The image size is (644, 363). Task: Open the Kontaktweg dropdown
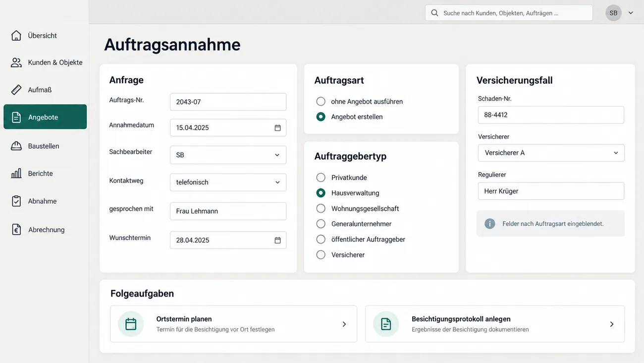tap(228, 182)
